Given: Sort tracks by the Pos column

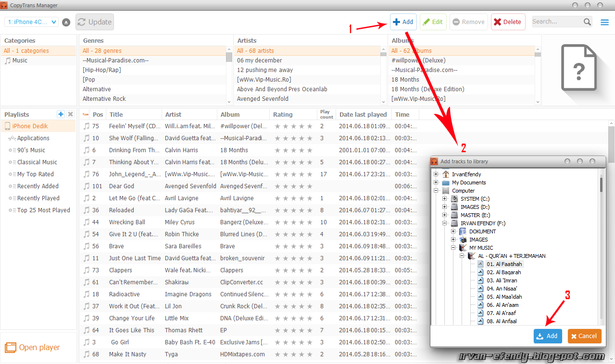Looking at the screenshot, I should click(98, 114).
